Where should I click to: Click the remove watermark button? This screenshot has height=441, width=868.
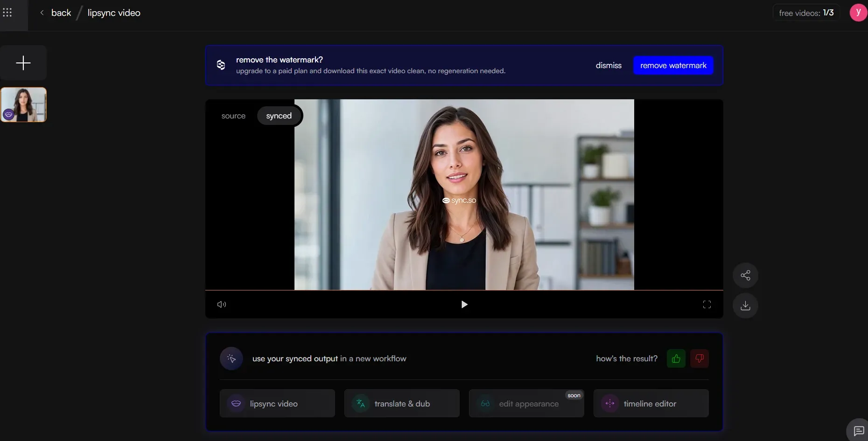[673, 65]
